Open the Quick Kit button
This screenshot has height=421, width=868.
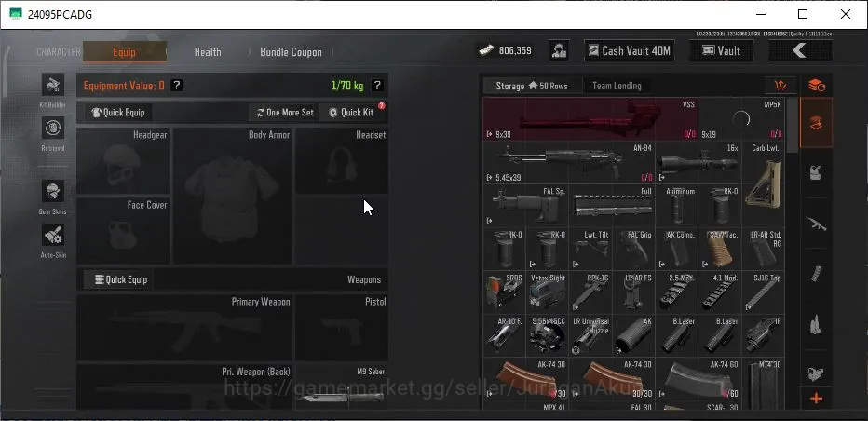[351, 113]
